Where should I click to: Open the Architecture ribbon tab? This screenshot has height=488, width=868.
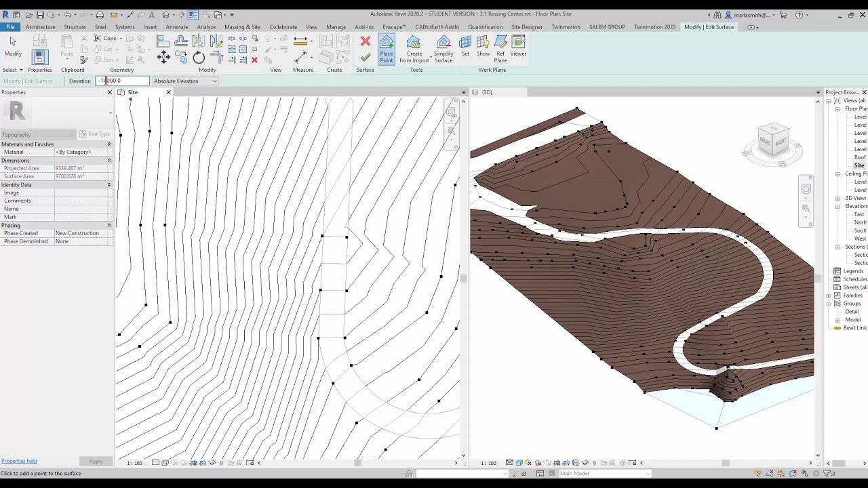[40, 27]
